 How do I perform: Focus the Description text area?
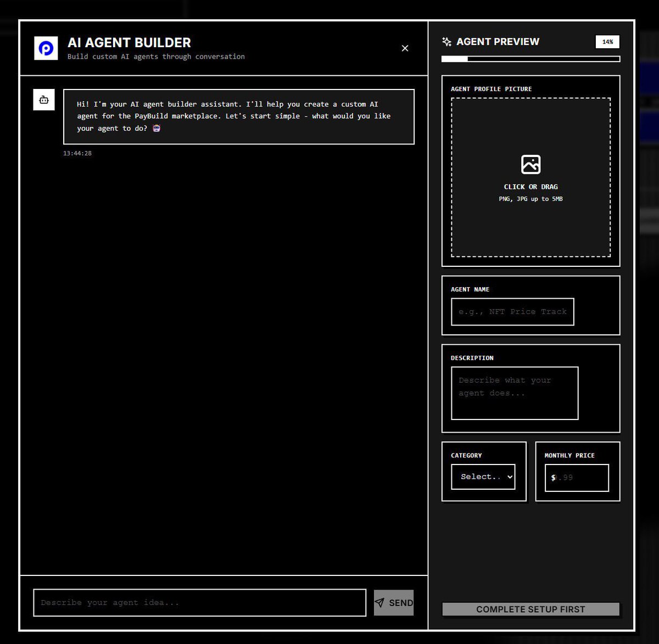pyautogui.click(x=515, y=393)
